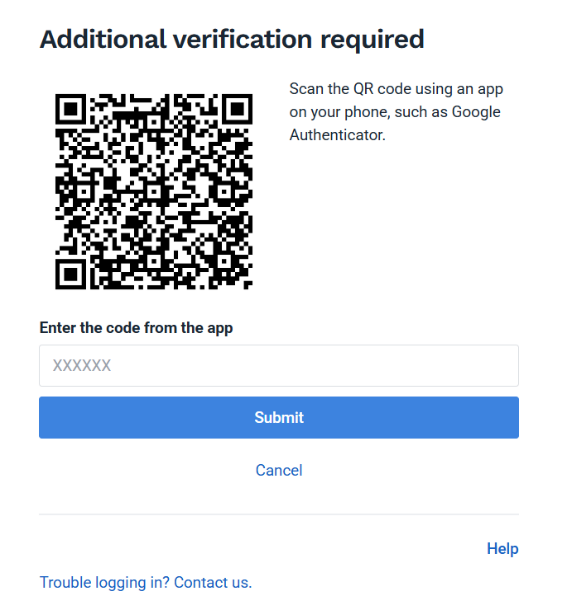The image size is (572, 610).
Task: Click the word 'required' in heading
Action: click(372, 41)
